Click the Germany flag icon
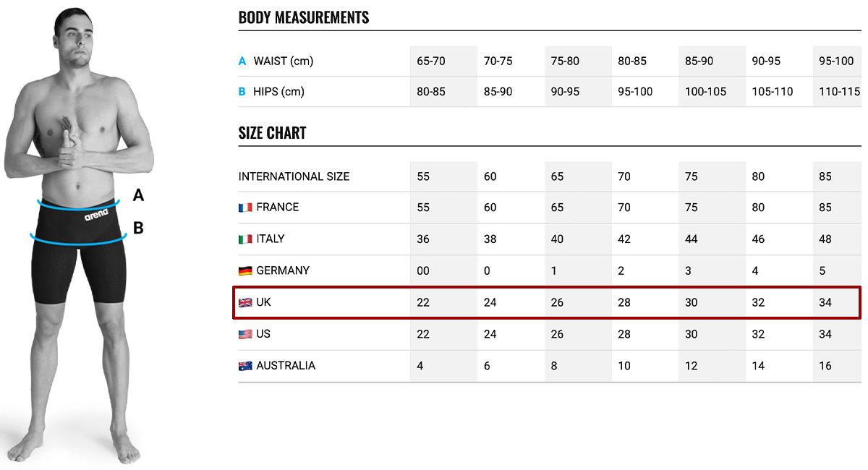868x470 pixels. pos(245,270)
